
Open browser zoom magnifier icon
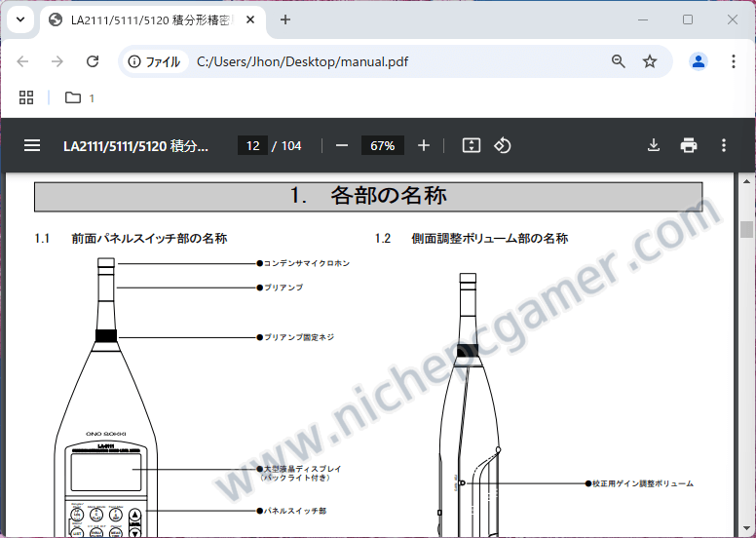click(x=618, y=61)
